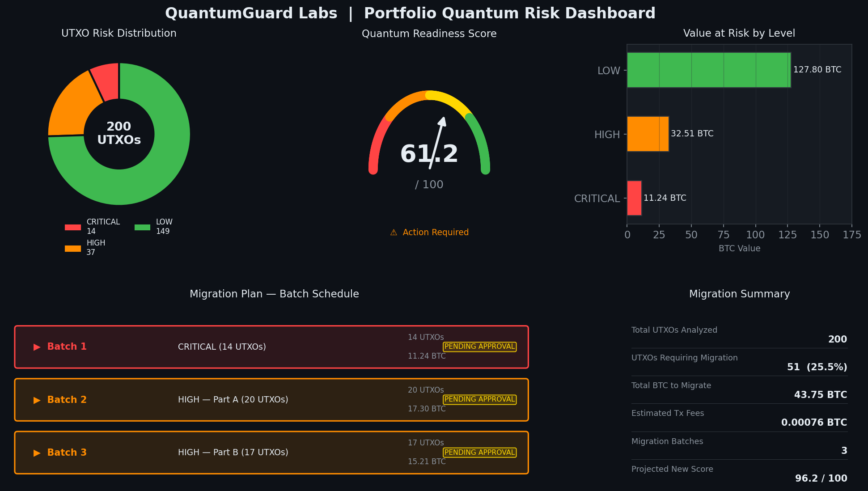Click the CRITICAL bar in Value at Risk chart
Screen dimensions: 868x491
(x=634, y=198)
